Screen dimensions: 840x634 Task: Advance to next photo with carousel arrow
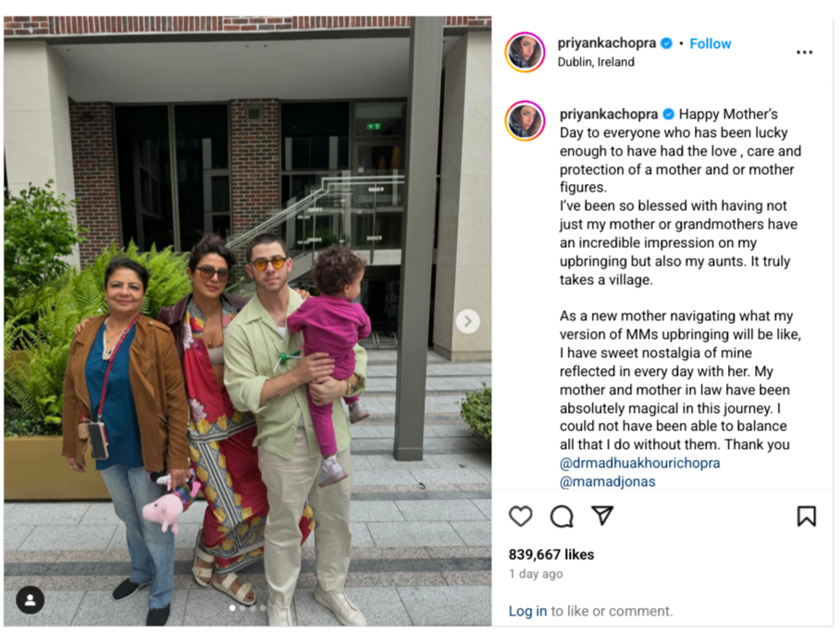pos(468,321)
